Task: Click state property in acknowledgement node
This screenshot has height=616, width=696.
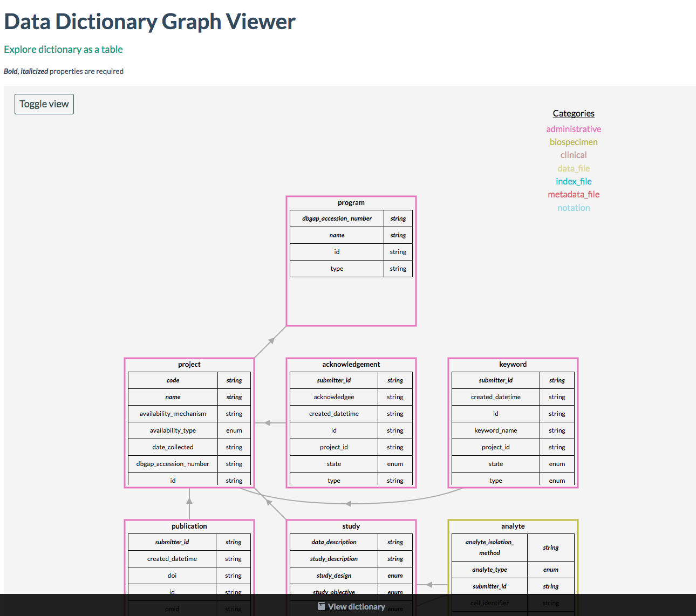Action: click(334, 464)
